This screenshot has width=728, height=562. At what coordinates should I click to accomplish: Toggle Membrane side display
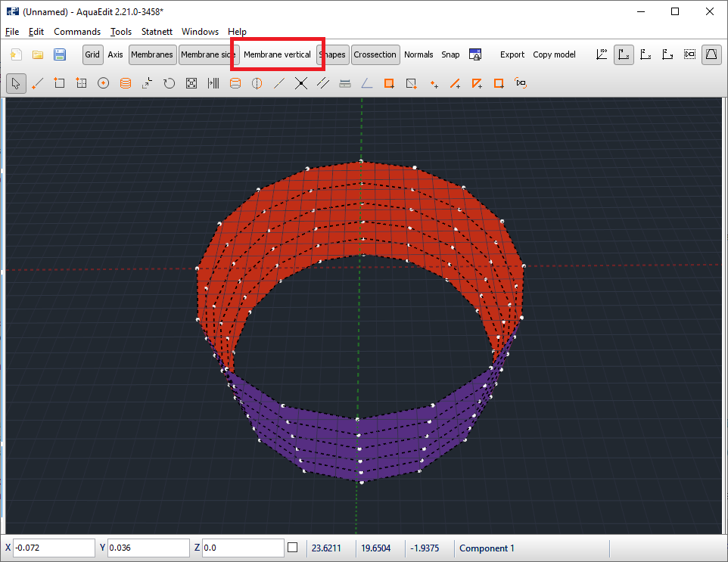[x=208, y=54]
